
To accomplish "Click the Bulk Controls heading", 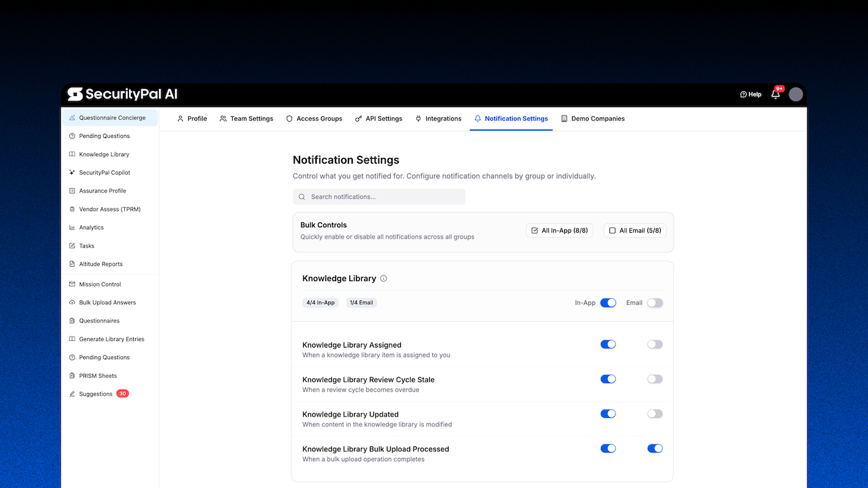I will (323, 225).
